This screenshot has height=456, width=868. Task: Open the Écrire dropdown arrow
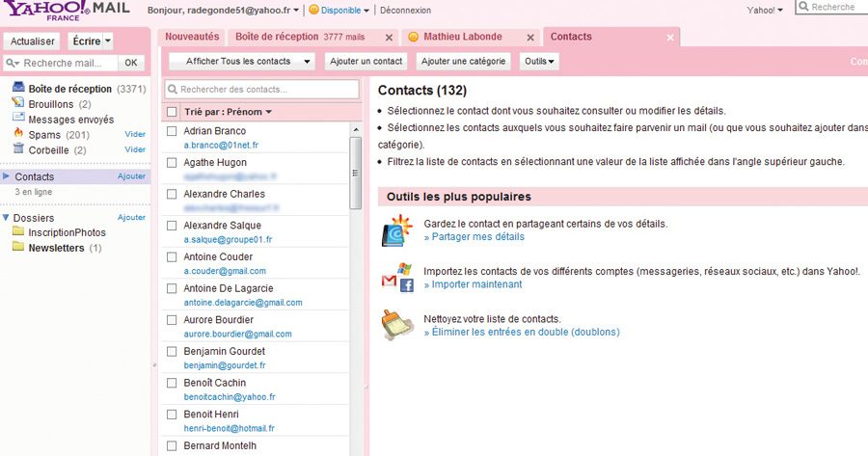(107, 41)
